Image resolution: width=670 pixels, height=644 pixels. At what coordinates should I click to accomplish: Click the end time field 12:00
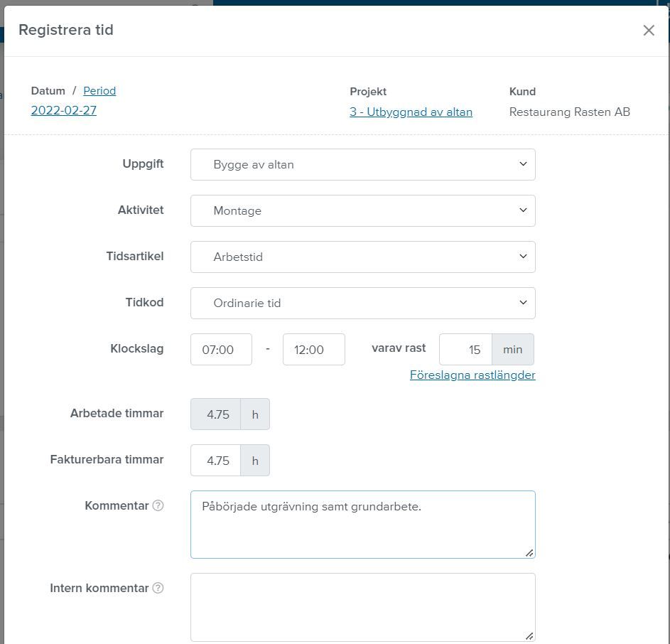click(313, 350)
